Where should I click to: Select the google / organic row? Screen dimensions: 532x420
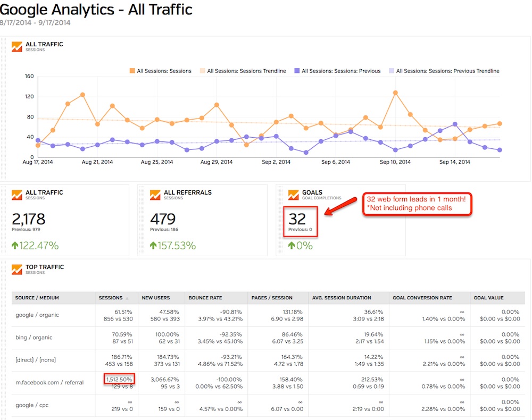[x=268, y=315]
